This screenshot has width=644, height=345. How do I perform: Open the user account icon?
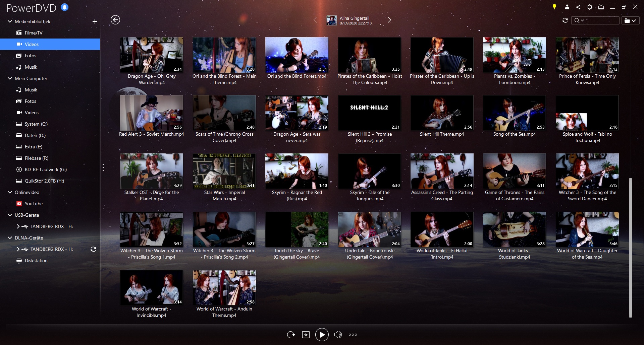(x=567, y=7)
